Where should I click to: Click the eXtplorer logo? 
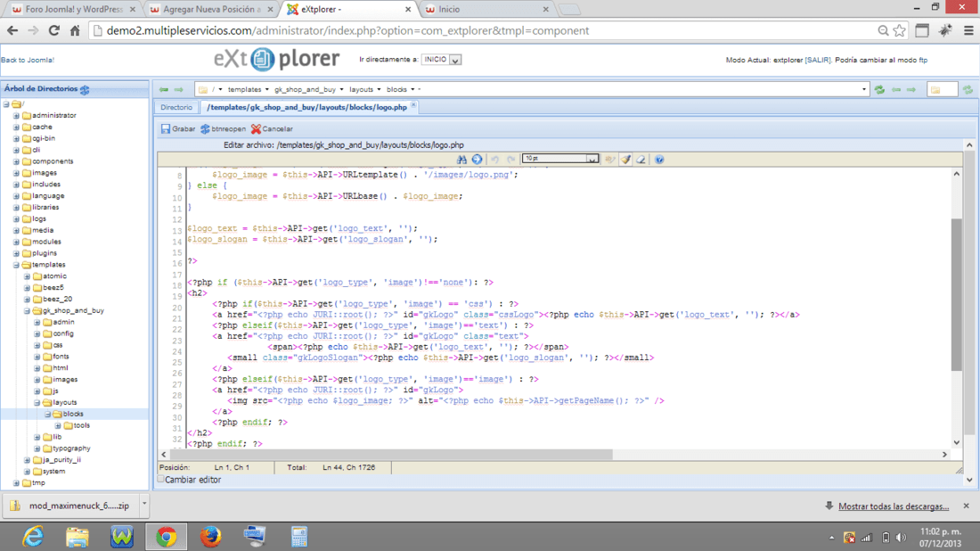pos(277,60)
